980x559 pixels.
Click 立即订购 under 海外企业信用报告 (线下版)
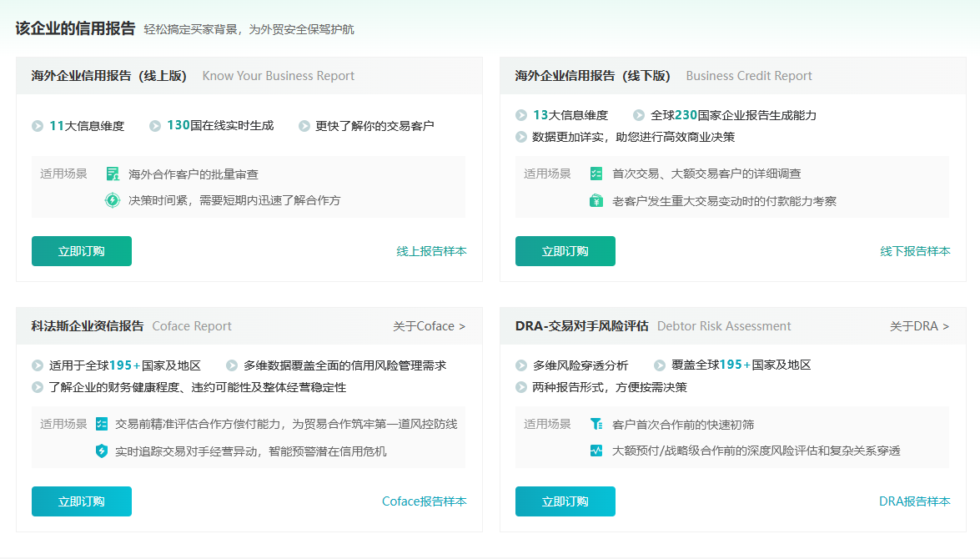point(565,251)
